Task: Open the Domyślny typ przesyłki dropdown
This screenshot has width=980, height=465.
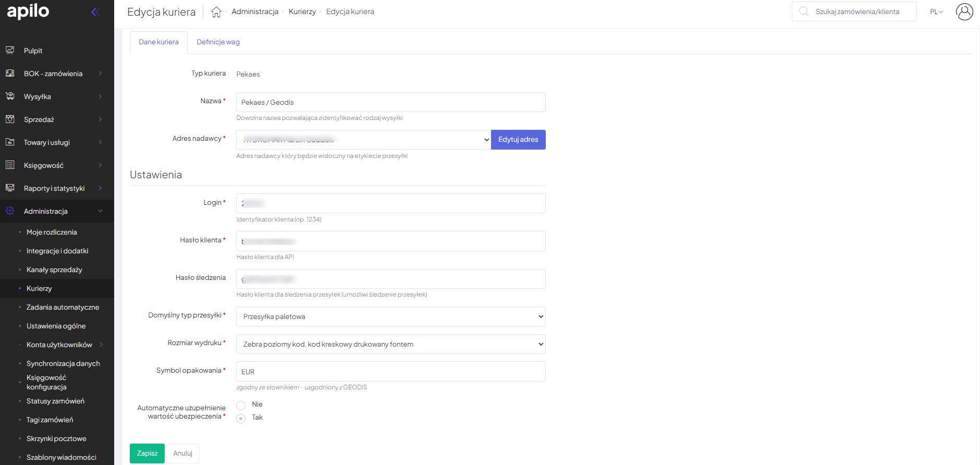Action: pyautogui.click(x=390, y=316)
